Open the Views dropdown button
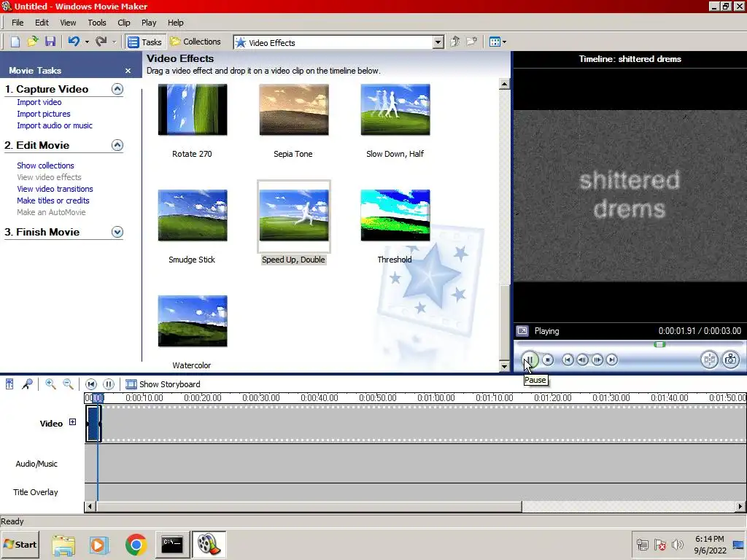 498,42
